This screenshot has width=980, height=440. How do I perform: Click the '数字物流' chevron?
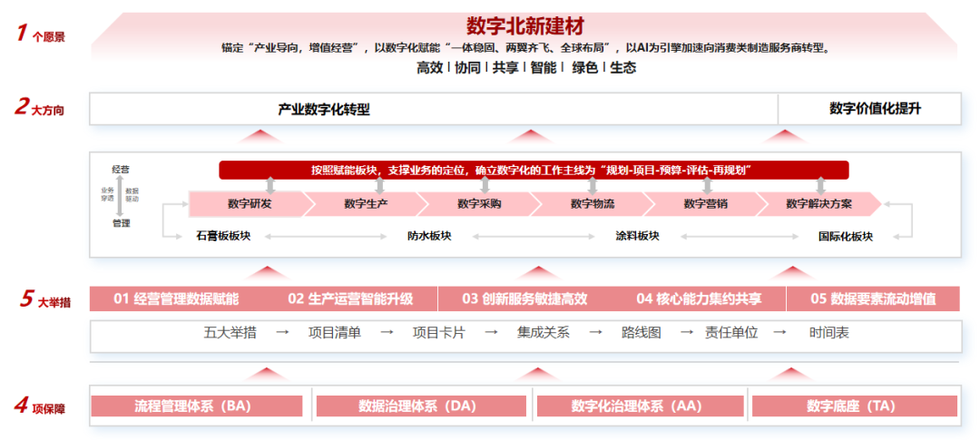coord(593,204)
